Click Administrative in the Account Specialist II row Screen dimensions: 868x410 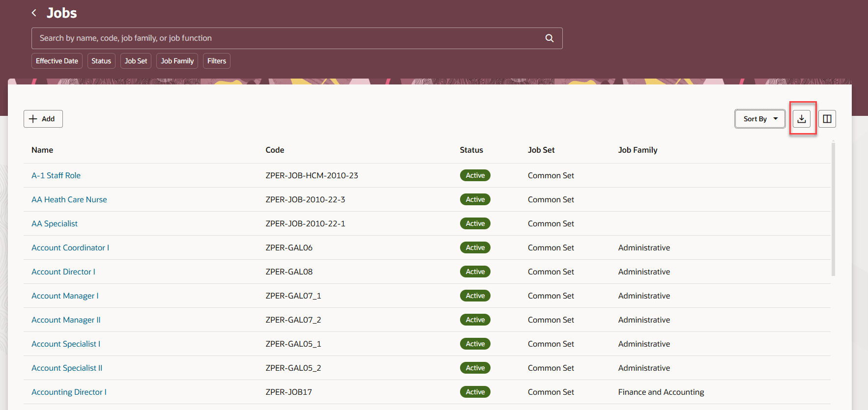tap(644, 368)
